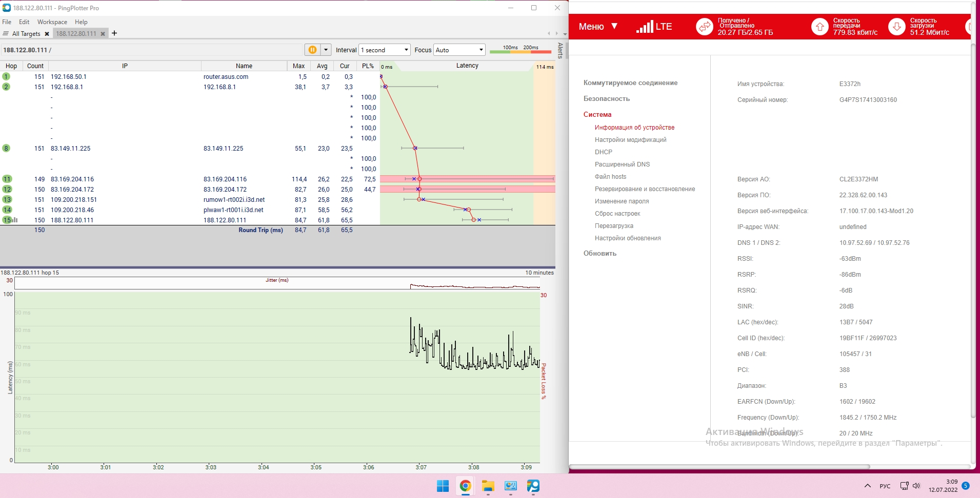The image size is (980, 498).
Task: Open the Alerts side panel
Action: click(x=561, y=51)
